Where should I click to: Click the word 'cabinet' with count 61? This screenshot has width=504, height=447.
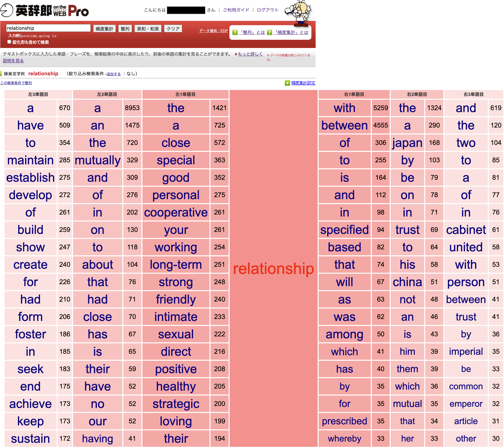466,230
